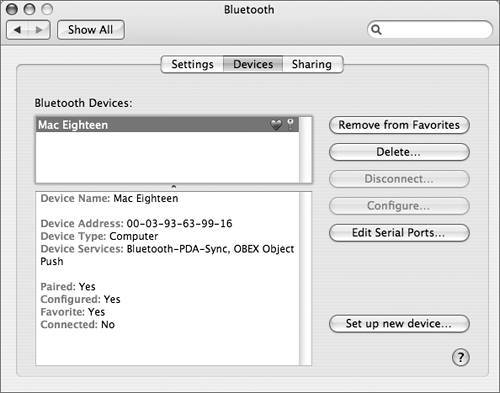Close the Bluetooth window
The width and height of the screenshot is (500, 393).
12,9
